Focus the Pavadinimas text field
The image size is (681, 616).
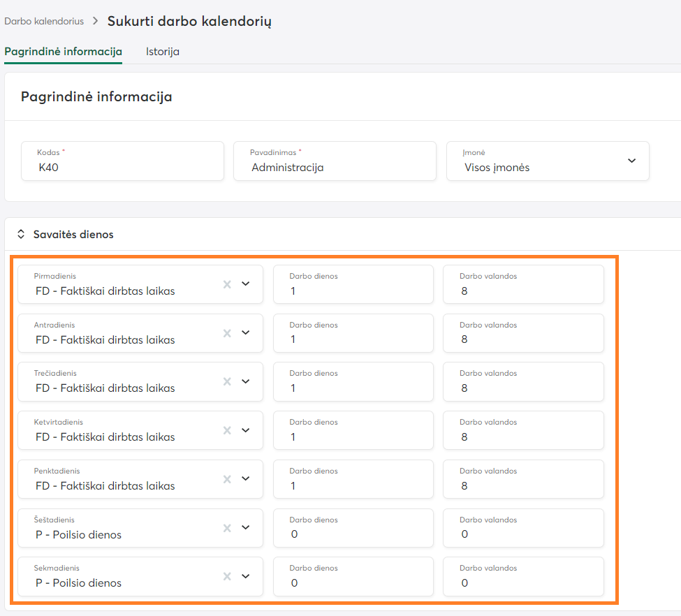tap(335, 167)
